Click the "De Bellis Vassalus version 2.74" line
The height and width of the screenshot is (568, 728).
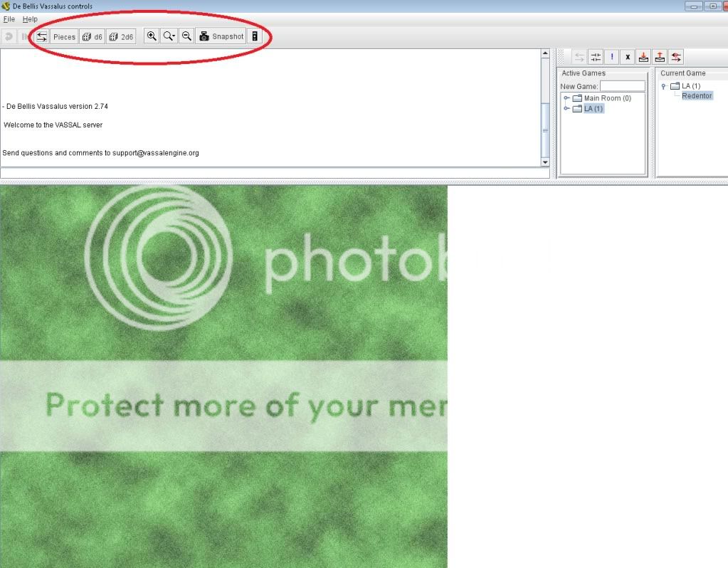pyautogui.click(x=56, y=106)
